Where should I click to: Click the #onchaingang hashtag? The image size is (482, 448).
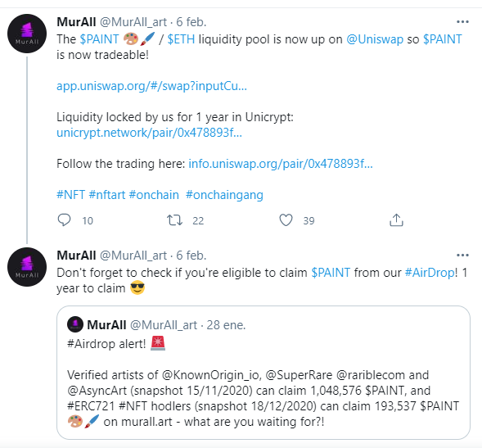pyautogui.click(x=224, y=195)
